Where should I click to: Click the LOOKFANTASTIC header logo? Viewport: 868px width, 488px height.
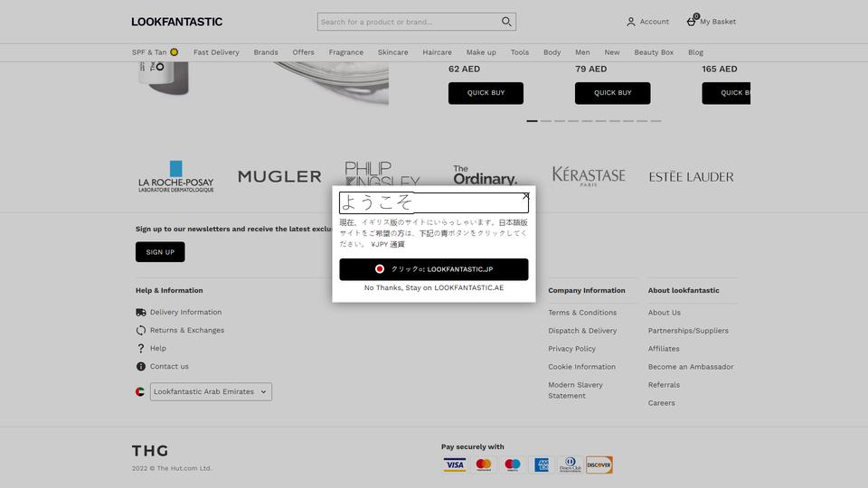click(176, 22)
